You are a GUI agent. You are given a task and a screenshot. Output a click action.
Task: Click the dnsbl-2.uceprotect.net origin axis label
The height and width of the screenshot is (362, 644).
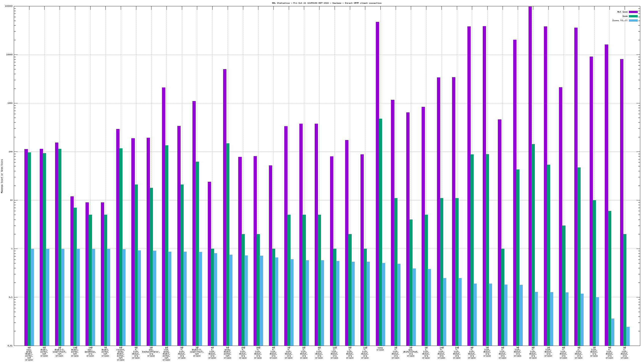[x=60, y=352]
